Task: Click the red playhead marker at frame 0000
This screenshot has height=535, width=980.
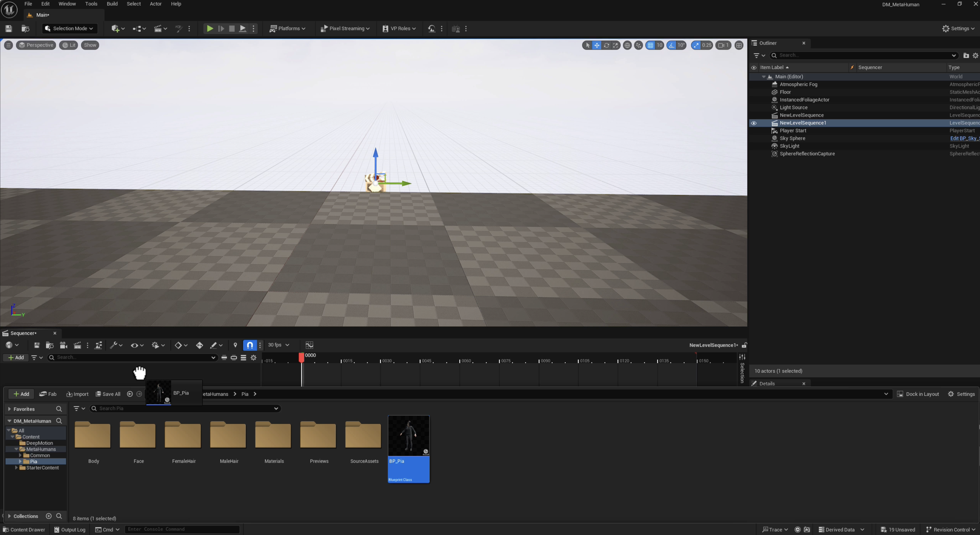Action: (x=301, y=357)
